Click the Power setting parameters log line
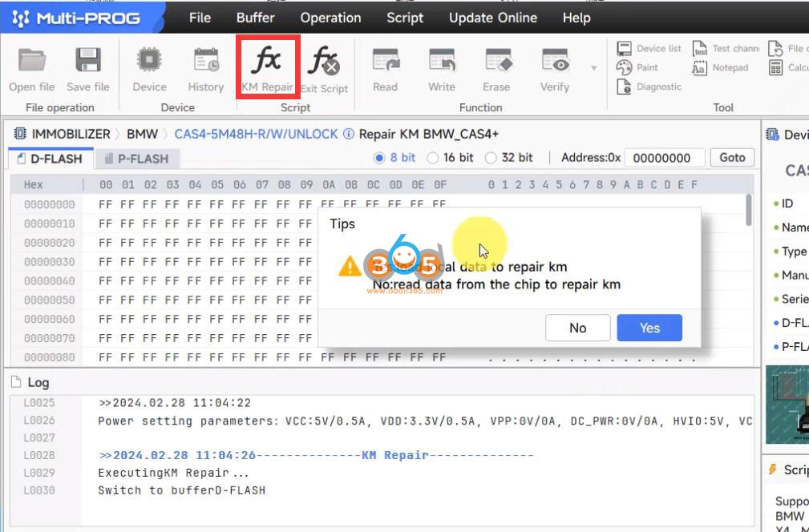Screen dimensions: 809x532 [425, 421]
